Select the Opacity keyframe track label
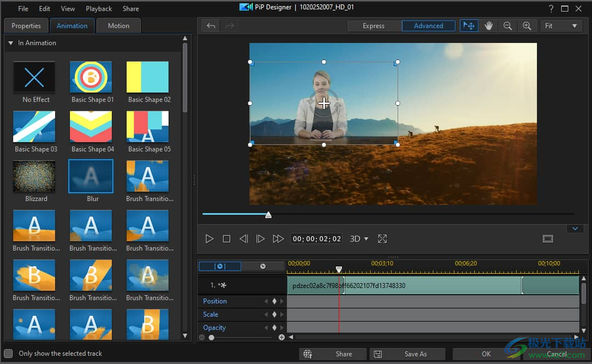Screen dimensions: 592x364 (x=214, y=328)
